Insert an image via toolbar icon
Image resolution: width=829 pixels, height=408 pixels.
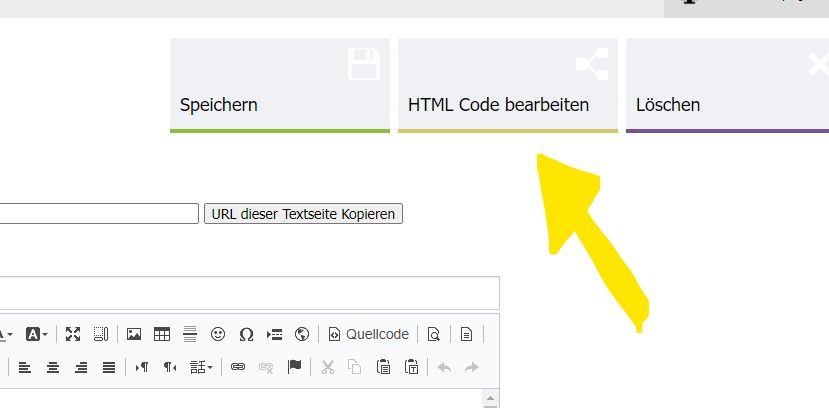coord(134,334)
